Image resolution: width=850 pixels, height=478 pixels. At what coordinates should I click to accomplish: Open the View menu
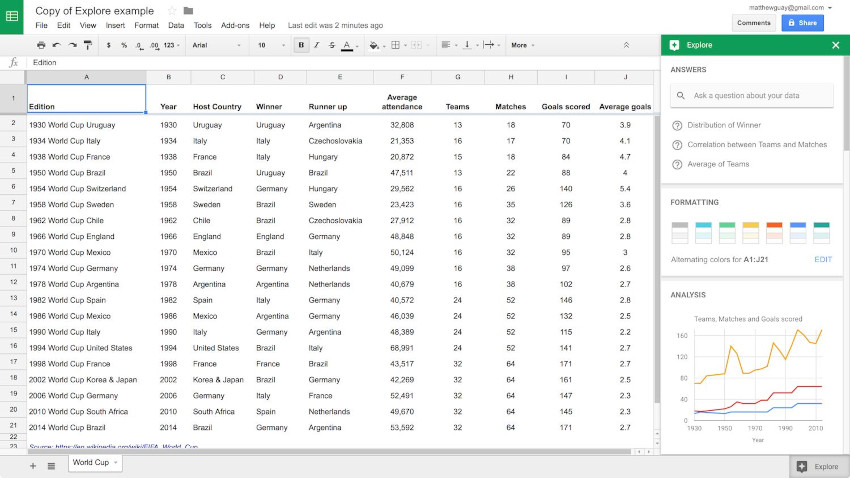point(88,25)
